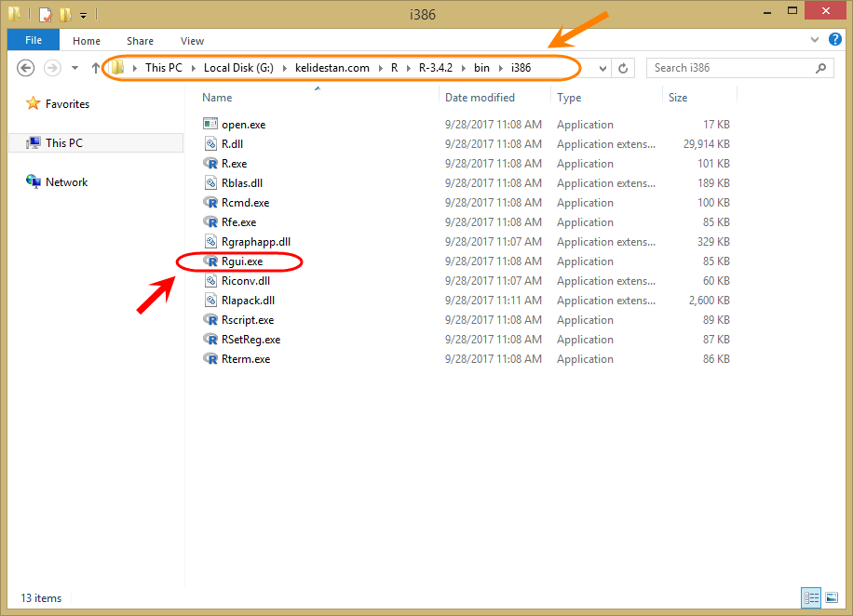Click the Rgui.exe application icon

[x=210, y=261]
